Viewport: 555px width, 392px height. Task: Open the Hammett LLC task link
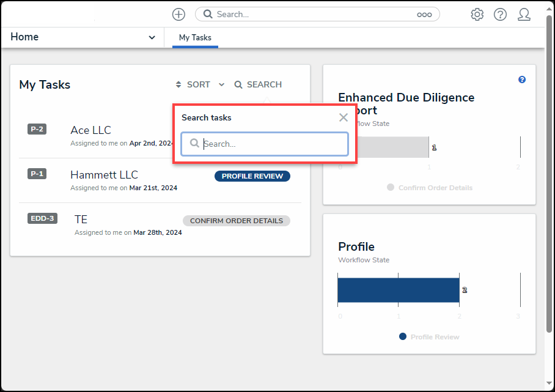[104, 174]
